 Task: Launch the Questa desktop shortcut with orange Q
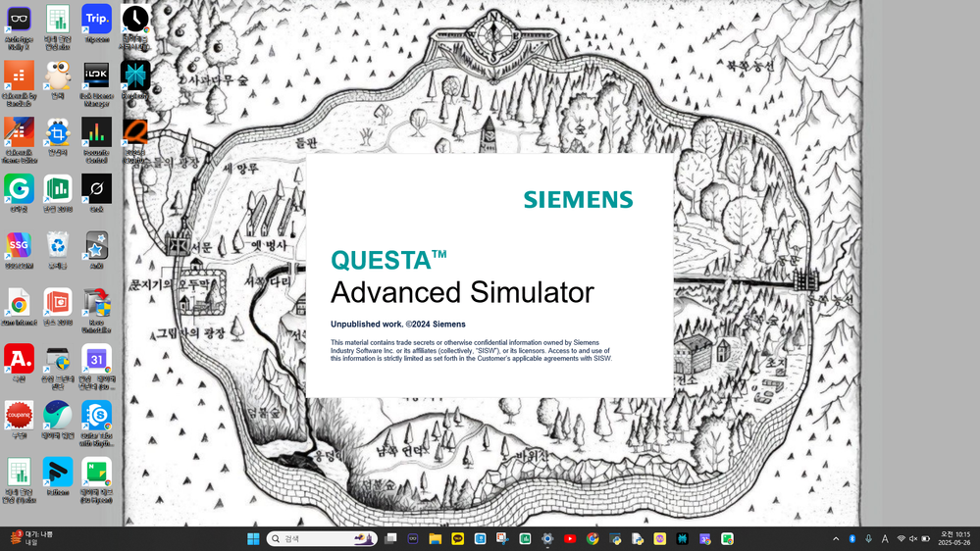(x=135, y=140)
